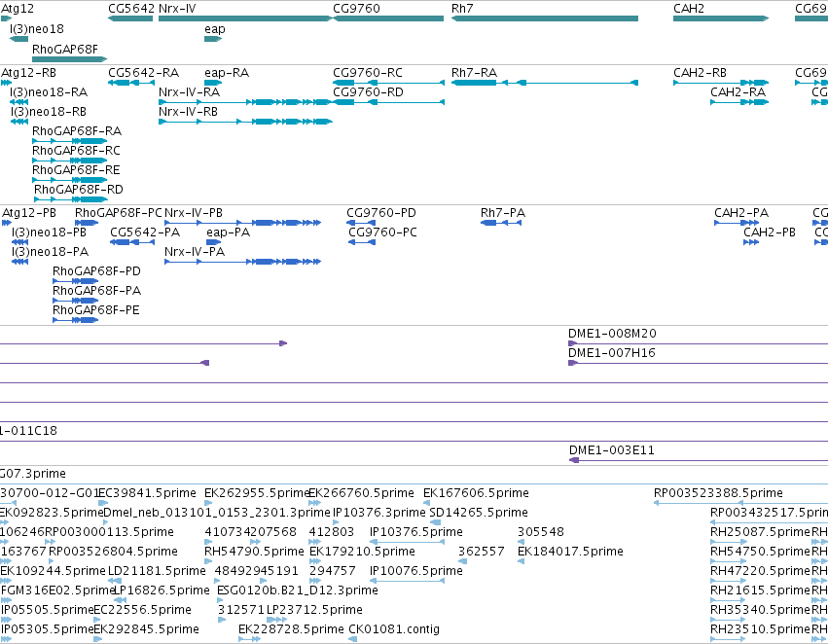Select BAC clone DME1-007H16
The image size is (828, 644).
click(611, 353)
